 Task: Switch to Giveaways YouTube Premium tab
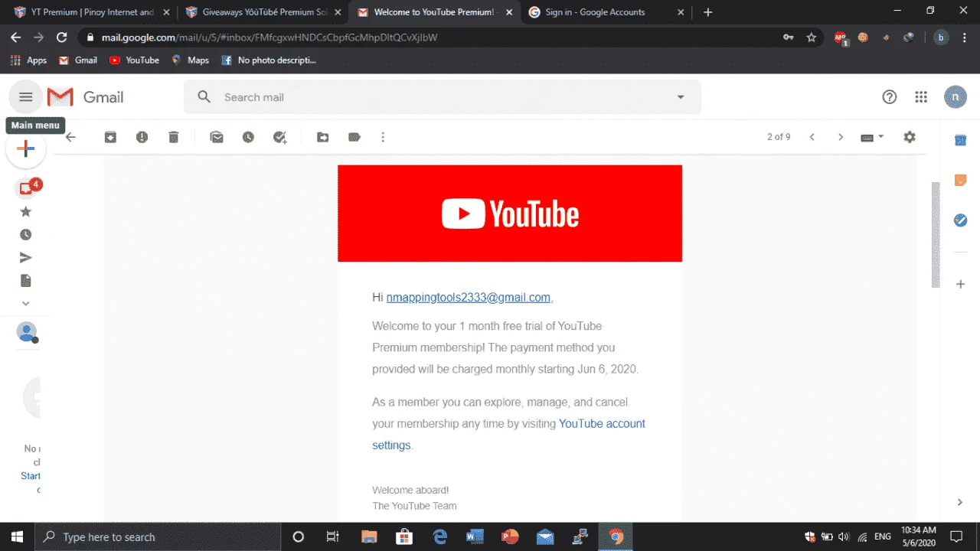click(x=263, y=12)
